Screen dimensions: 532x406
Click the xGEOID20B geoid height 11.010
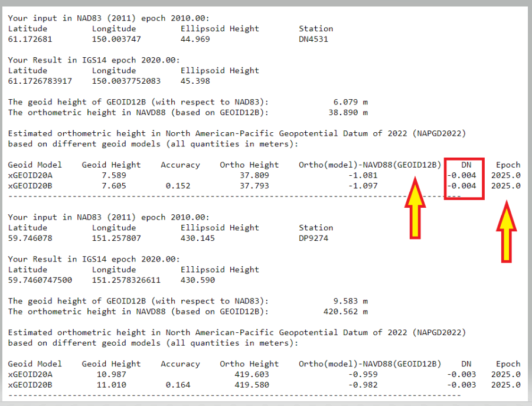(109, 385)
